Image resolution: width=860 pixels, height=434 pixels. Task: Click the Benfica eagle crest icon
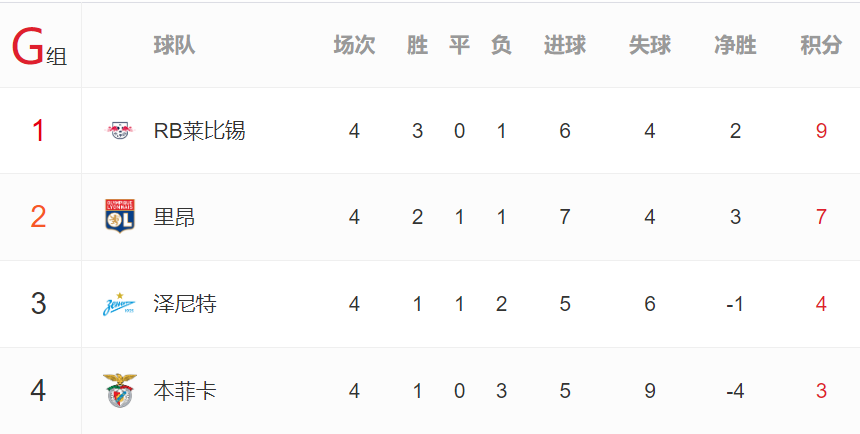tap(120, 391)
